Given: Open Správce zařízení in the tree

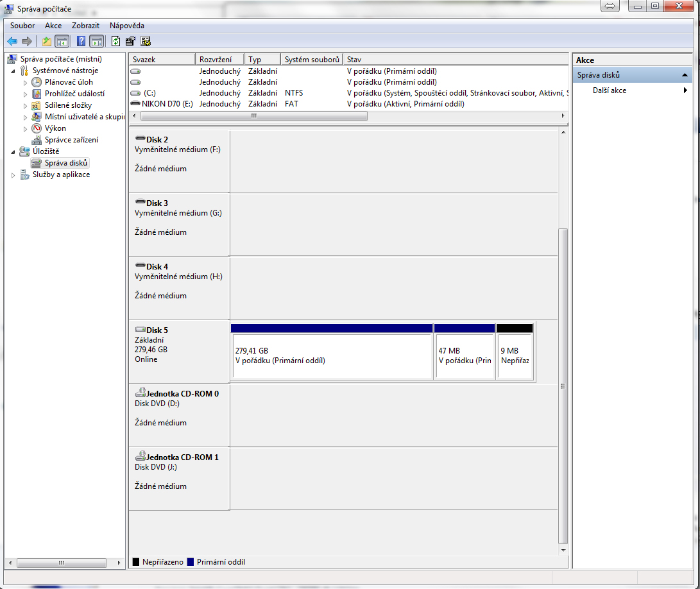Looking at the screenshot, I should click(71, 140).
